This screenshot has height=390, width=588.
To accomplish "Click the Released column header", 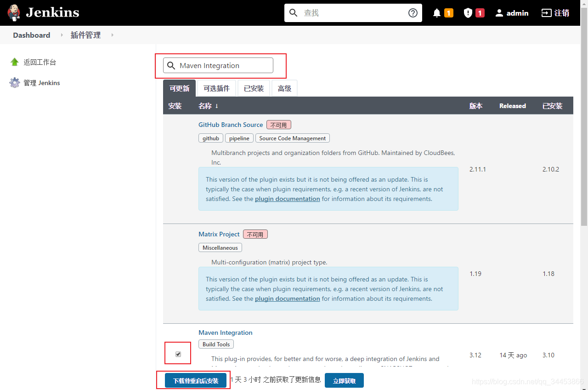I will tap(513, 106).
